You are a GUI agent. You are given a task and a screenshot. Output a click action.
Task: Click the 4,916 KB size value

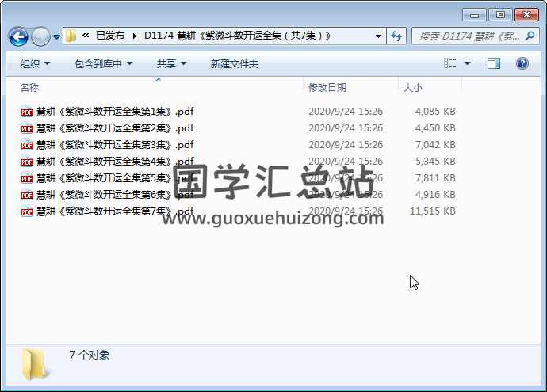coord(435,194)
